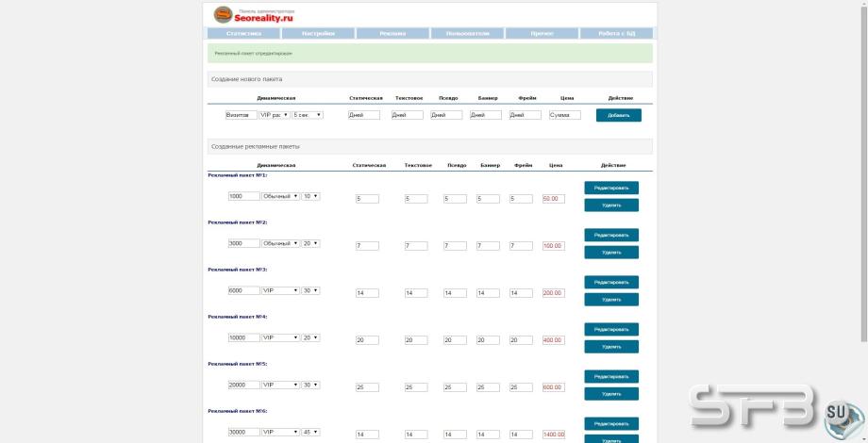Open the Обычный type dropdown of package №1
Viewport: 868px width, 443px height.
pos(280,196)
